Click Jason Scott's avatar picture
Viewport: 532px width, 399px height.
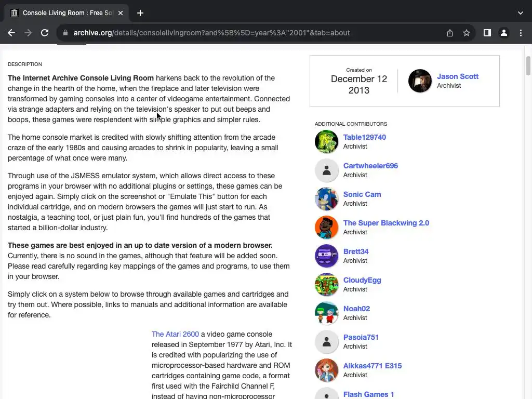tap(420, 81)
